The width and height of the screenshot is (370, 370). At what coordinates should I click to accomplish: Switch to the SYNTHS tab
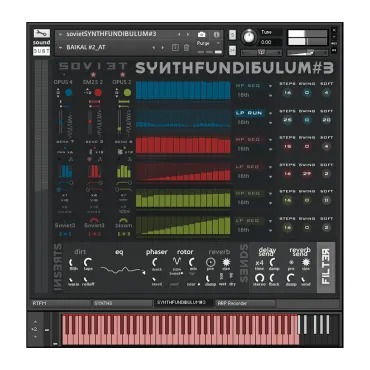coord(122,303)
